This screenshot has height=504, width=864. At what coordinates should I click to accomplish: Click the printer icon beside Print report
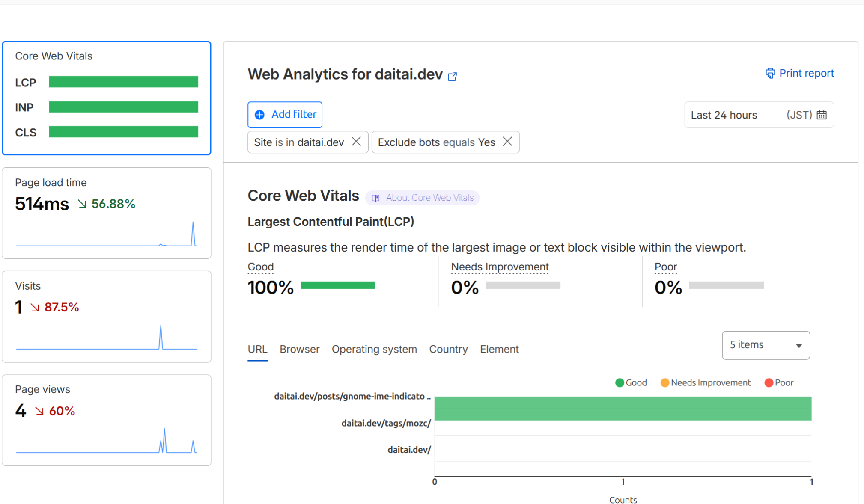pos(770,73)
